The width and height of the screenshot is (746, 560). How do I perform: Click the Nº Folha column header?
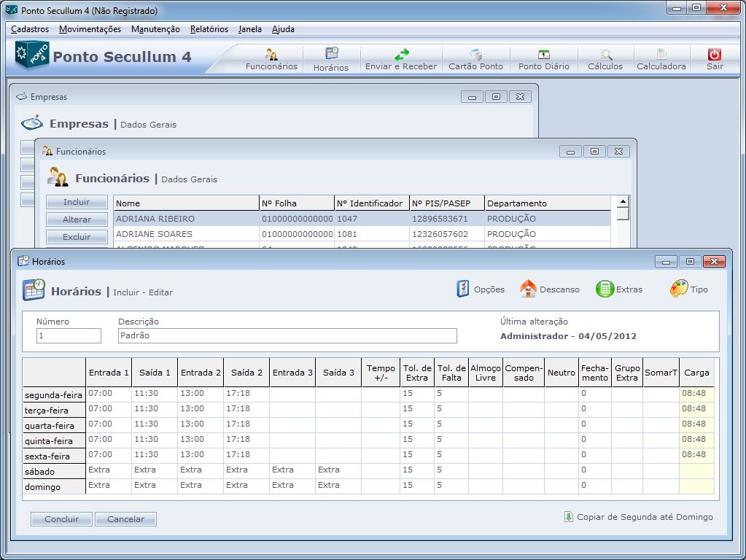[x=297, y=203]
